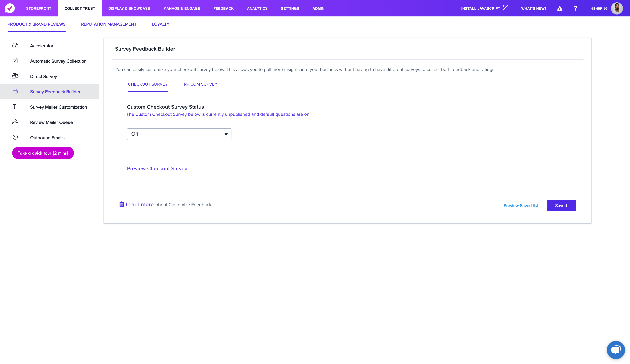Click the Review Mailer Queue tray icon
Screen dimensions: 630x364
pos(15,122)
